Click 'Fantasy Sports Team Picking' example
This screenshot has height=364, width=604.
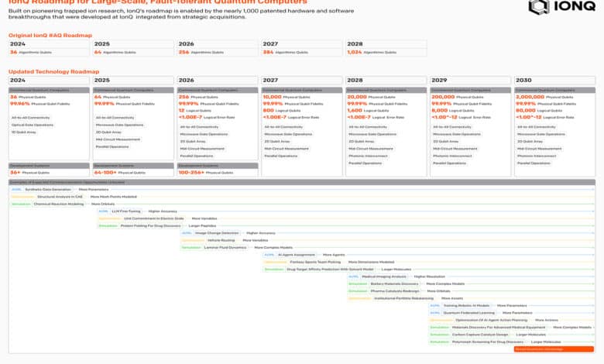coord(315,263)
